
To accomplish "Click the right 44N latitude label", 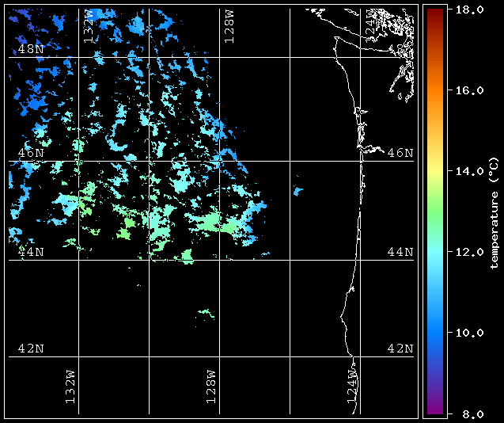I will pos(400,252).
